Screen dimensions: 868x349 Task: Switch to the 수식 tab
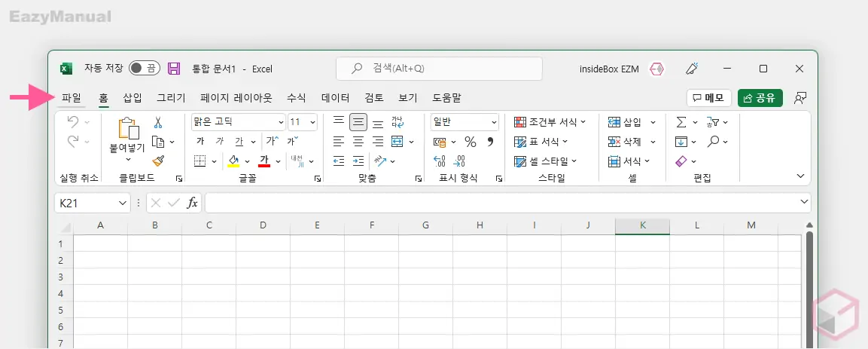pos(296,98)
